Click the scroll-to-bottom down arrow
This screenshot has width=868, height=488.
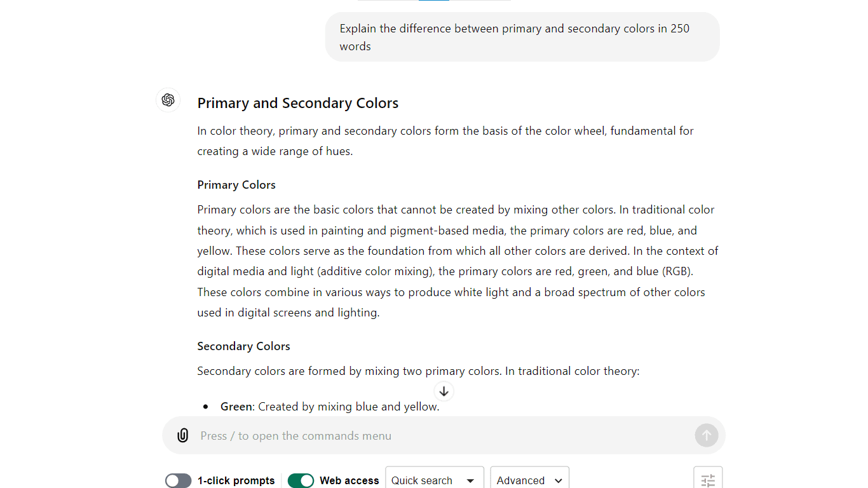coord(444,391)
